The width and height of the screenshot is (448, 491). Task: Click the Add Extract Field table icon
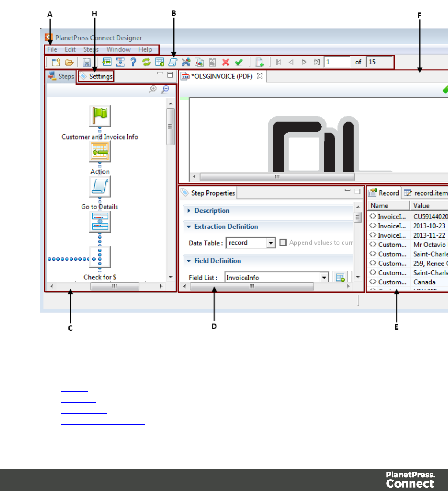click(x=160, y=62)
